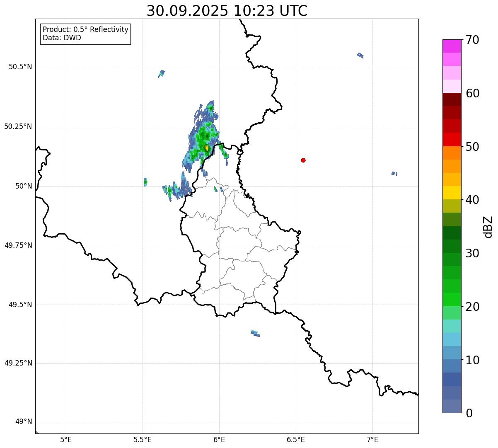Click the 70 tick label on colorbar
This screenshot has width=498, height=448.
(472, 40)
